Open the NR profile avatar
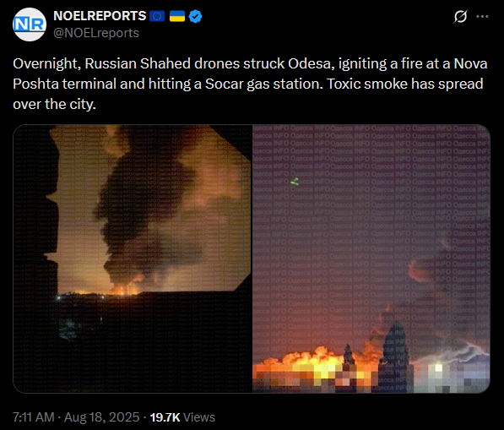Screen dimensions: 504x430 click(30, 24)
